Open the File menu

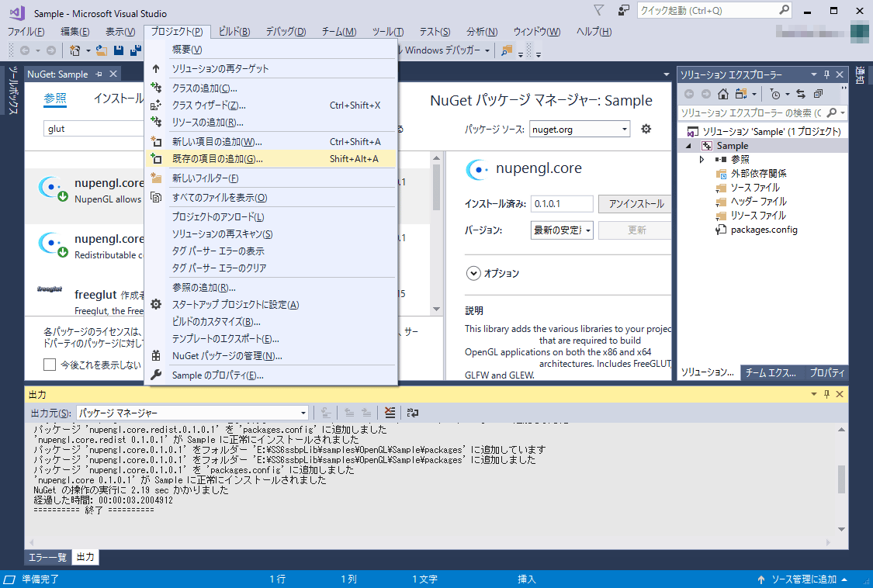[26, 32]
